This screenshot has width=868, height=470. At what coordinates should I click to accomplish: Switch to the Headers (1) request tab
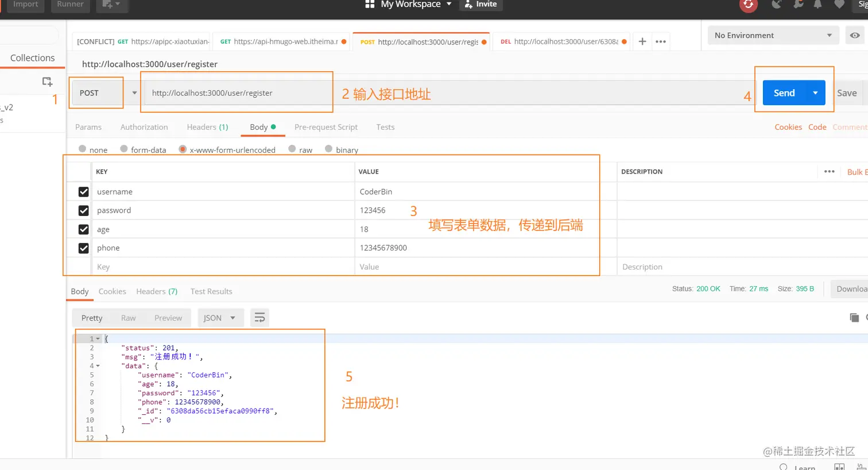207,127
